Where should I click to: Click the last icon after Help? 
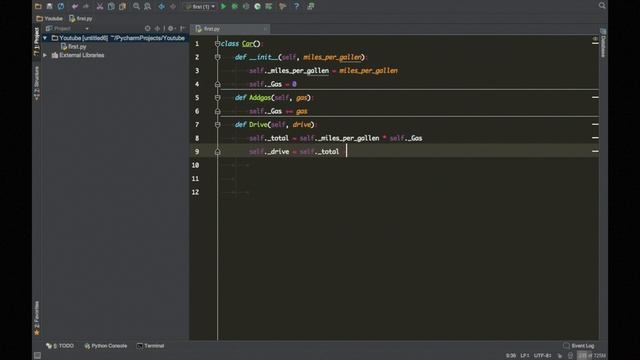click(x=311, y=6)
